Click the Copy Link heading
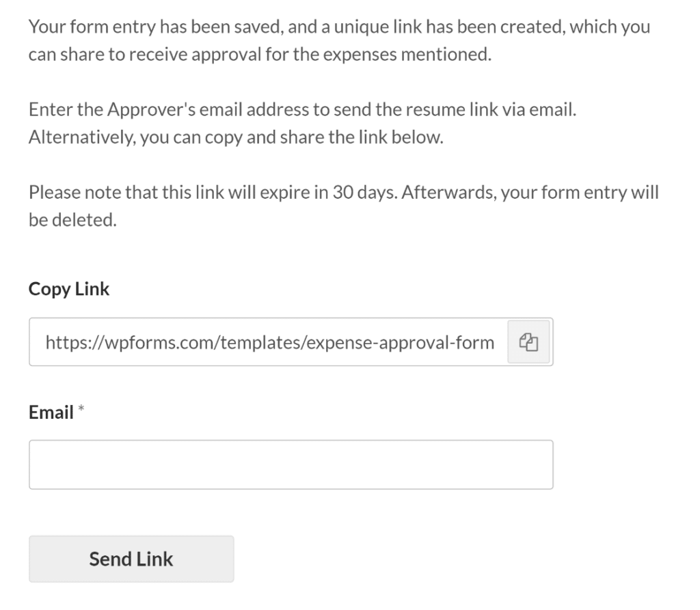The image size is (700, 610). (68, 288)
